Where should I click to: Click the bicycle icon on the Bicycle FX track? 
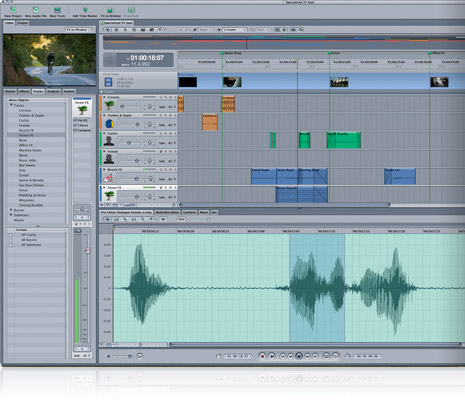pos(109,178)
